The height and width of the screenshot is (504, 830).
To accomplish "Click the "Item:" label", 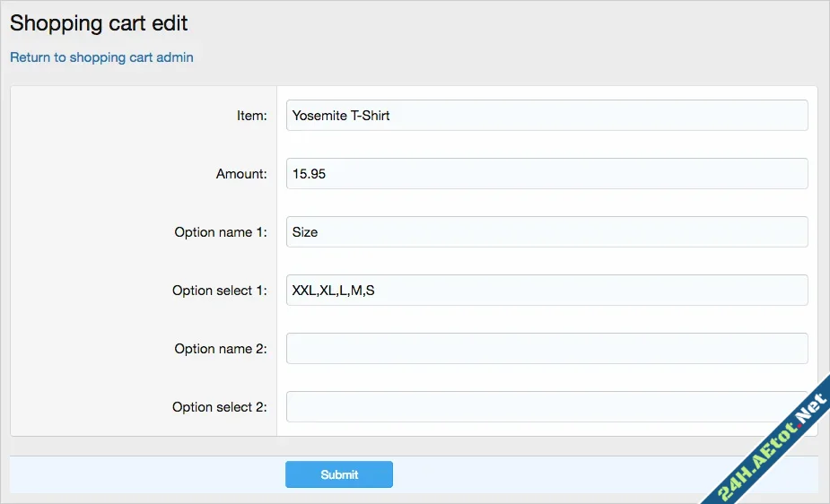I will (x=251, y=116).
